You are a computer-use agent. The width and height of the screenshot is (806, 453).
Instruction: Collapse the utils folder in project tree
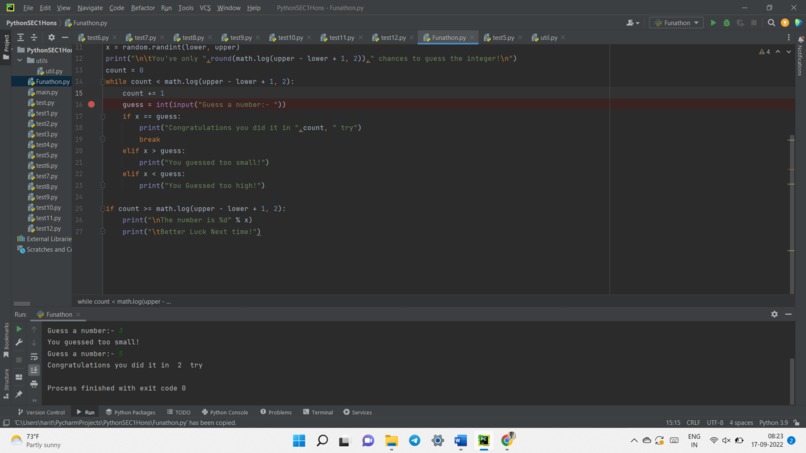[x=20, y=61]
